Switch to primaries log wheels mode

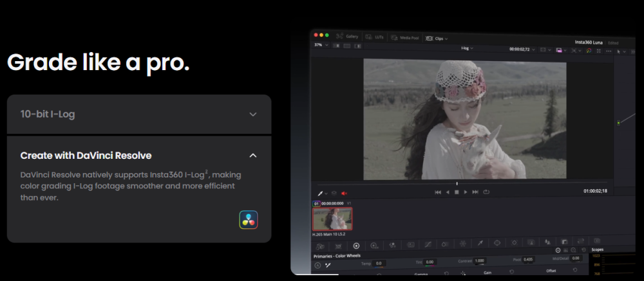point(574,250)
